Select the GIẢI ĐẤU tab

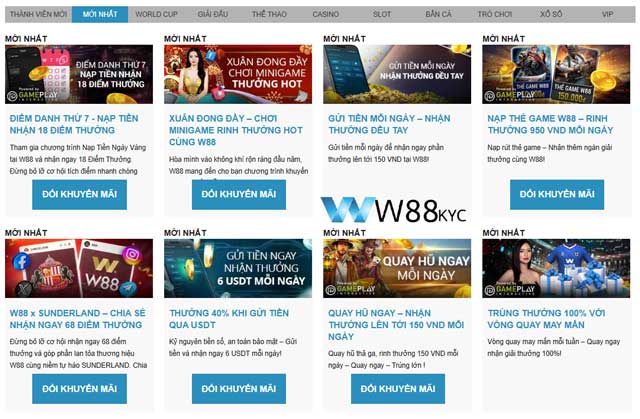213,15
